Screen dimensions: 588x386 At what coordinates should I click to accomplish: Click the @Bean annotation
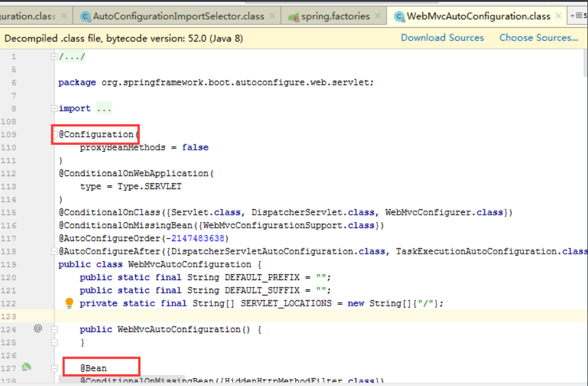94,368
